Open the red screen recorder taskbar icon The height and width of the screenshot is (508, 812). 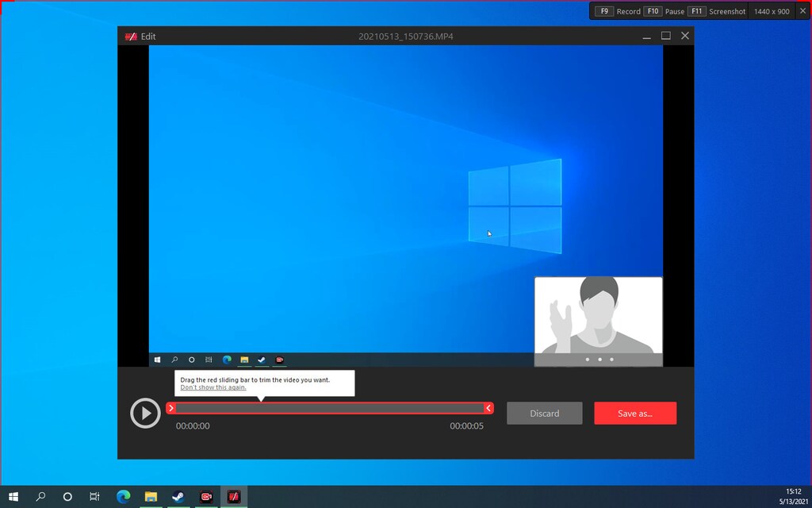tap(206, 497)
